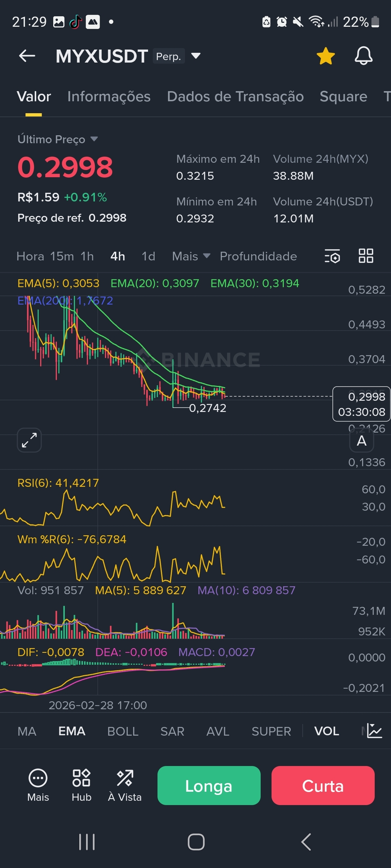The width and height of the screenshot is (391, 868).
Task: Select the Valor tab
Action: point(34,97)
